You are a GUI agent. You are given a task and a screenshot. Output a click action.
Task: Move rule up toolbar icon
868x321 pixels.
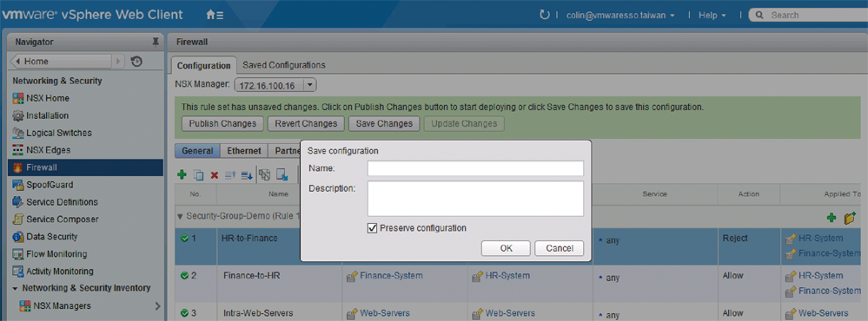230,175
